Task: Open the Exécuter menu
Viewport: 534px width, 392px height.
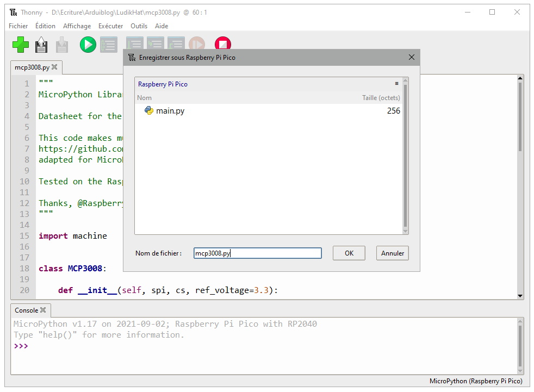Action: click(x=110, y=26)
